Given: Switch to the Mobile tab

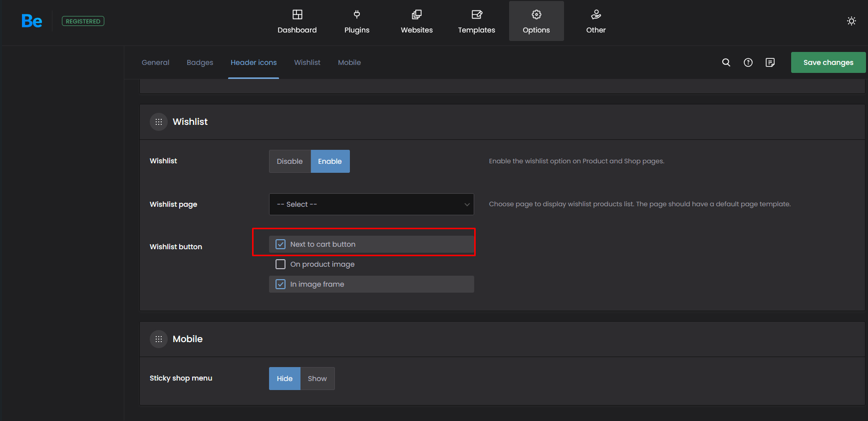Looking at the screenshot, I should [349, 62].
